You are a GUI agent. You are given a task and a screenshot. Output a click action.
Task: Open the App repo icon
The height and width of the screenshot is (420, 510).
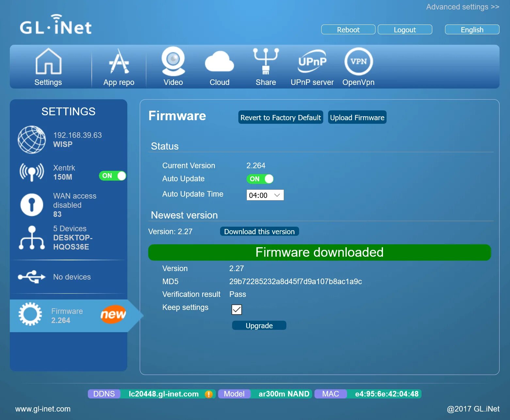click(119, 61)
